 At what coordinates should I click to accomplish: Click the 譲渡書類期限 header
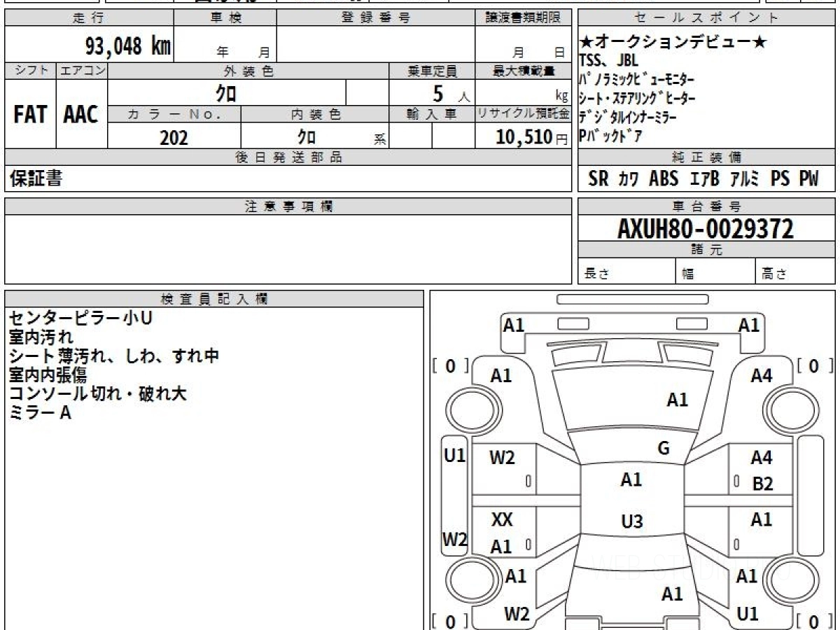pyautogui.click(x=524, y=17)
